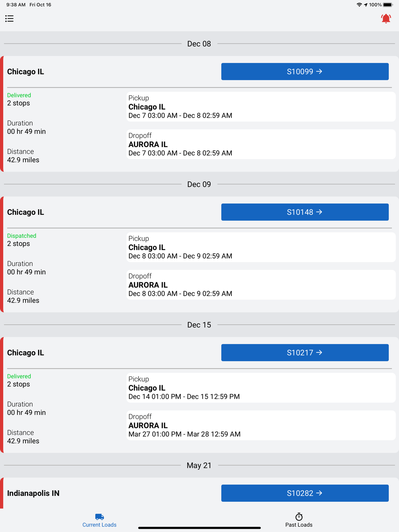Select the Pickup stop of load S10099
The image size is (399, 532).
pyautogui.click(x=261, y=106)
